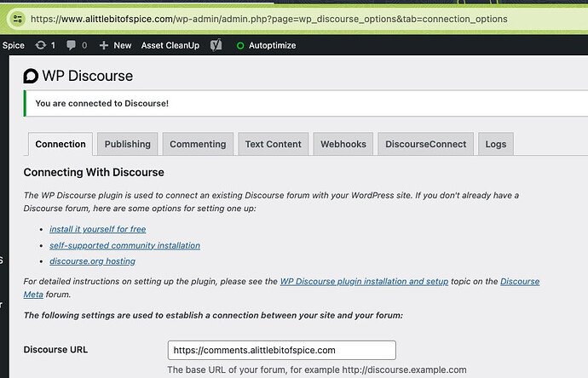
Task: Follow the Discourse Meta forum link
Action: click(520, 281)
